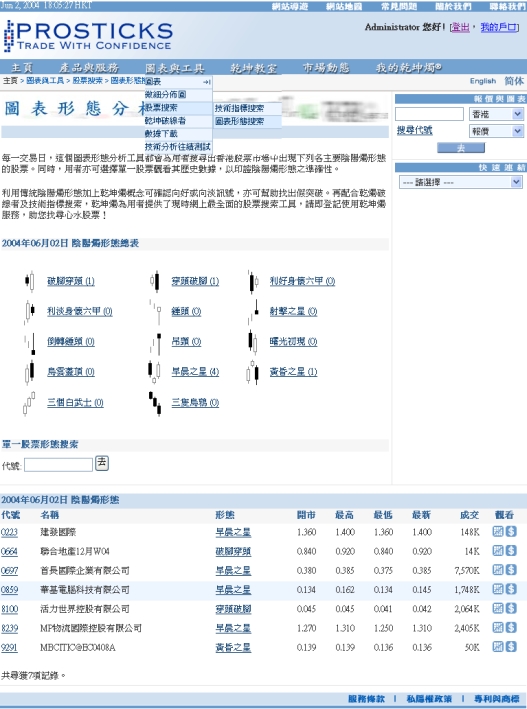Click dollar quote icon for stock 8100
The height and width of the screenshot is (709, 527).
pyautogui.click(x=511, y=608)
